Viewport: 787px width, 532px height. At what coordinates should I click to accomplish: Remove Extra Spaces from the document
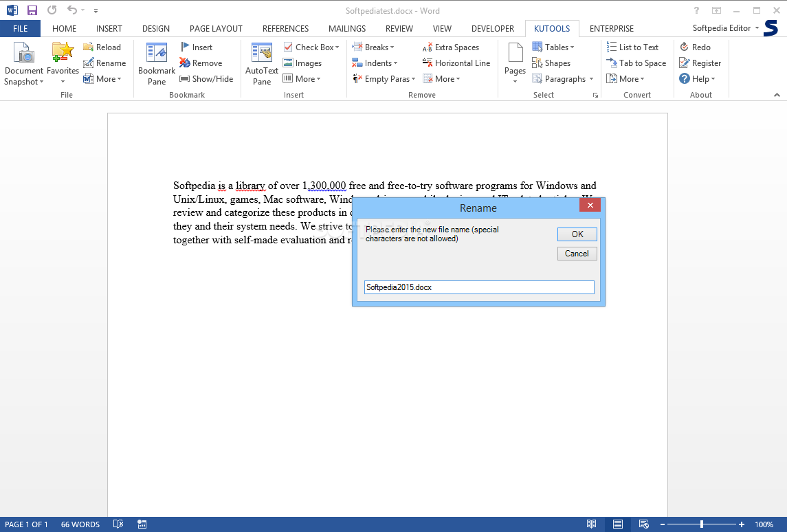pos(451,47)
